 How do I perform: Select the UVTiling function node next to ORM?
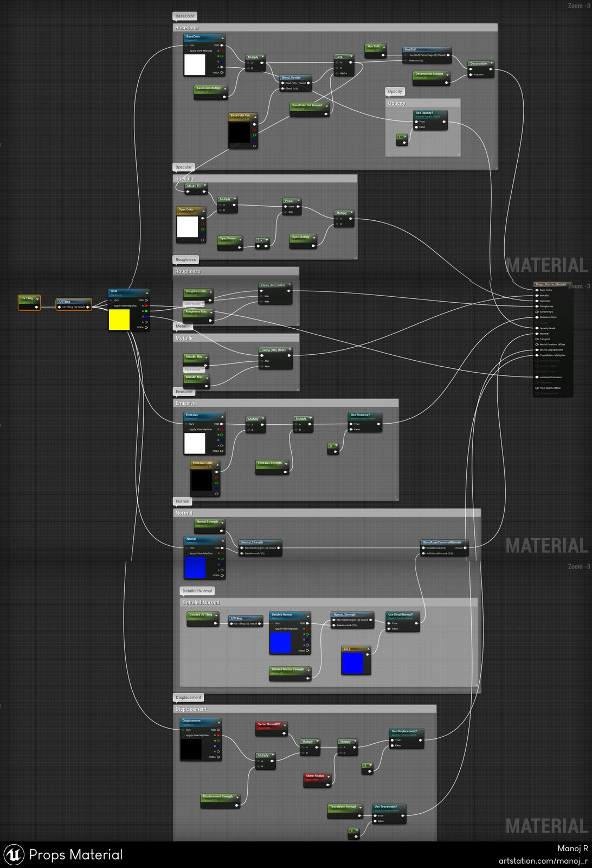[74, 304]
